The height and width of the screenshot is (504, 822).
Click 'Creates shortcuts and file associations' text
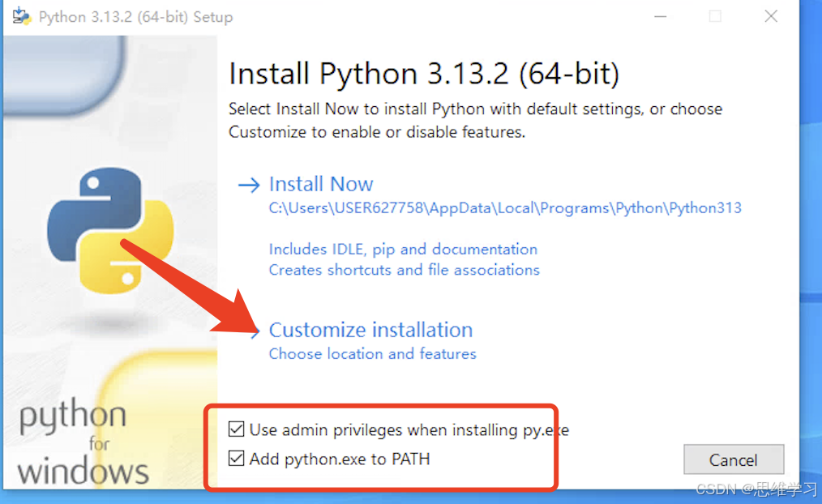[405, 270]
